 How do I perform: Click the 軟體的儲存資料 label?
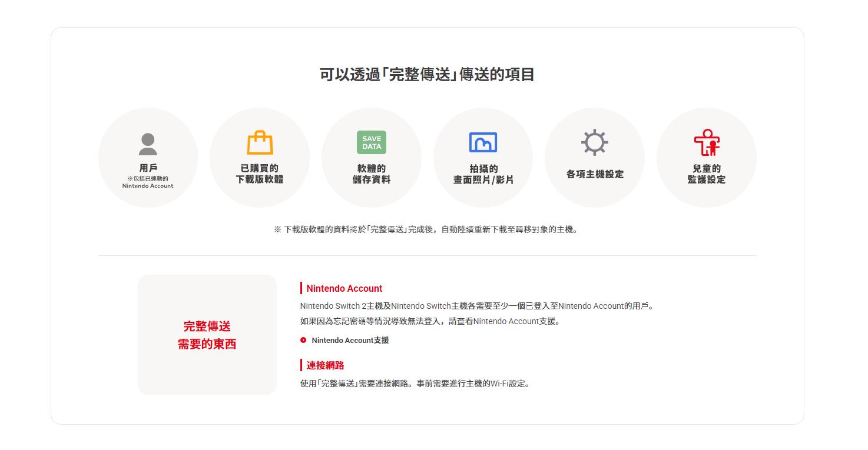(x=372, y=174)
